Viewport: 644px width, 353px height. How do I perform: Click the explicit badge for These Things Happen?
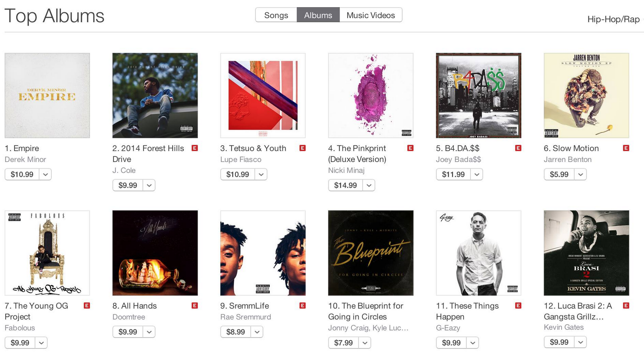point(518,306)
